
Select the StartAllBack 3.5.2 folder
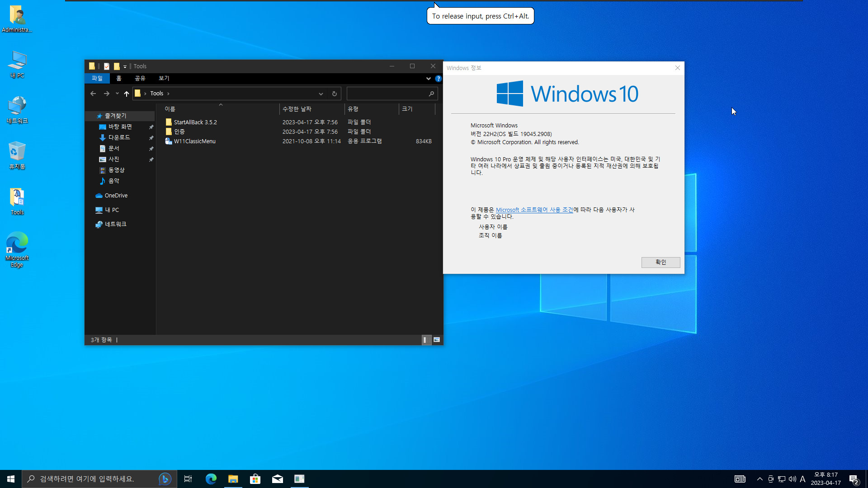point(298,122)
